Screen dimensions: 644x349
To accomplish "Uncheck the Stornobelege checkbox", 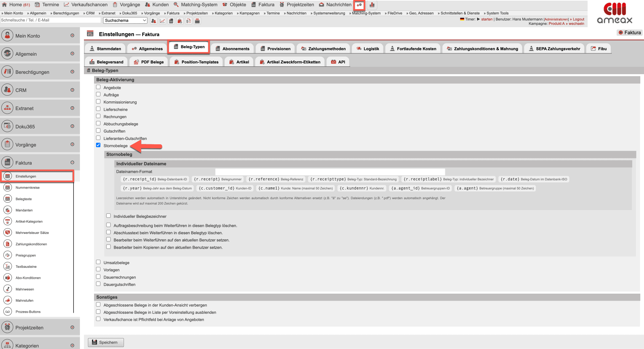I will click(x=98, y=145).
